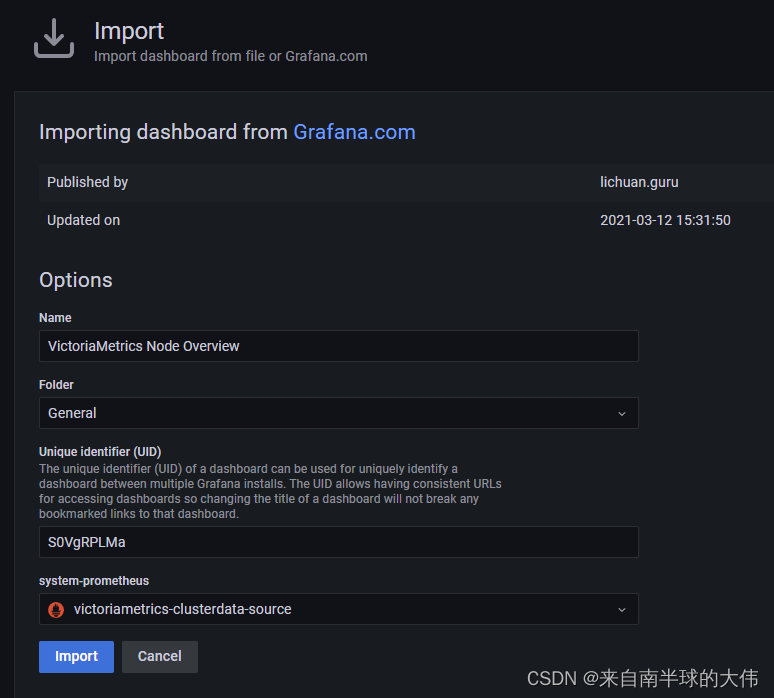
Task: Click the Updated on label
Action: tap(83, 220)
